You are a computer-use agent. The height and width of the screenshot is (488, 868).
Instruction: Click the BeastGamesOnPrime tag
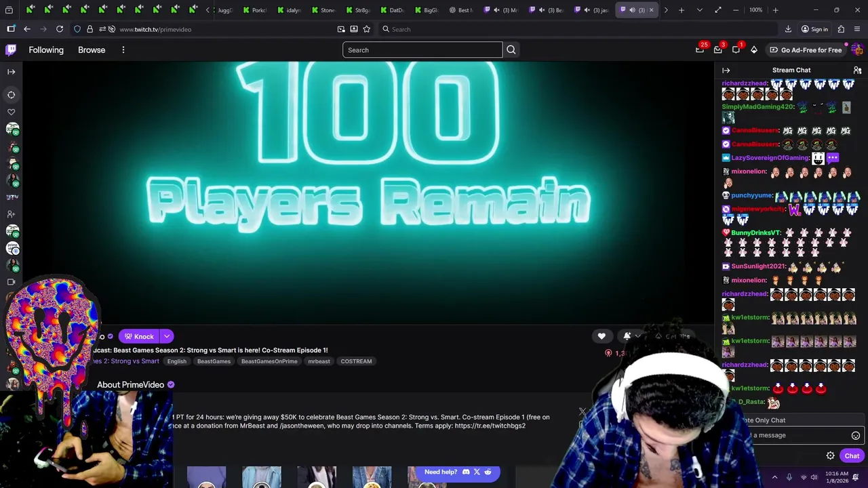click(269, 361)
